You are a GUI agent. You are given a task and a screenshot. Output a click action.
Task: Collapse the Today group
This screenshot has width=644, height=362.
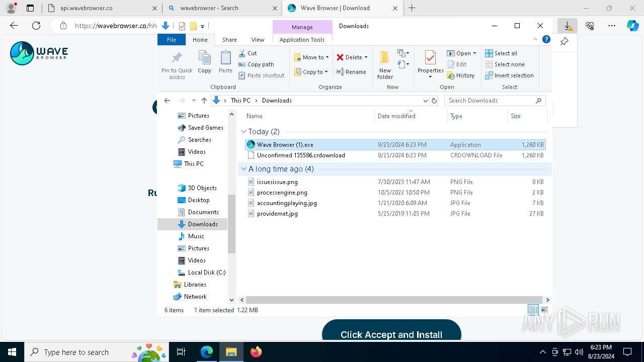click(x=244, y=132)
